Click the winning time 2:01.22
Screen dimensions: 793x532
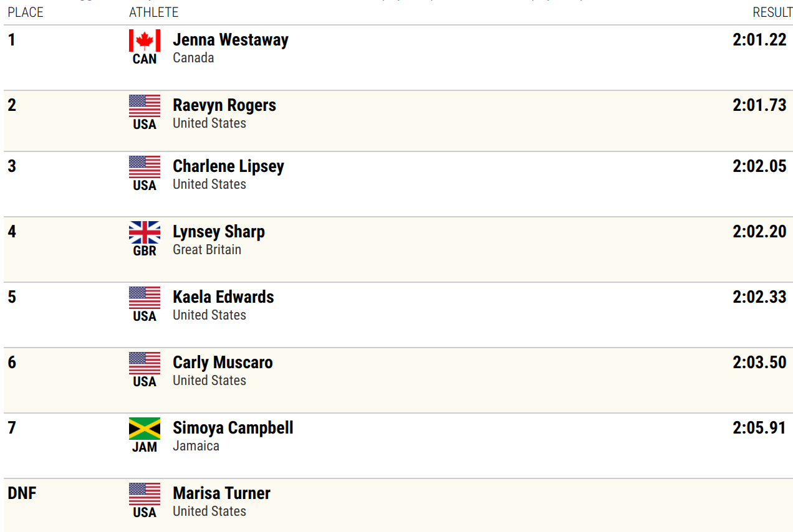[x=759, y=40]
